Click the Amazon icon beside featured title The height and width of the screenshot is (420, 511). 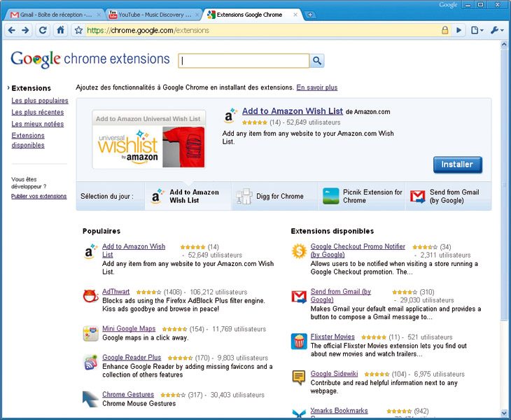coord(230,115)
